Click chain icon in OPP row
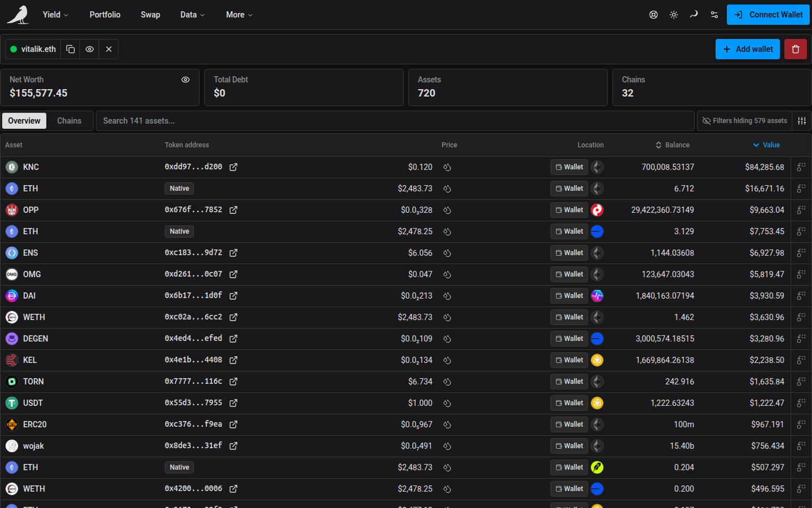Image resolution: width=812 pixels, height=508 pixels. pos(597,210)
